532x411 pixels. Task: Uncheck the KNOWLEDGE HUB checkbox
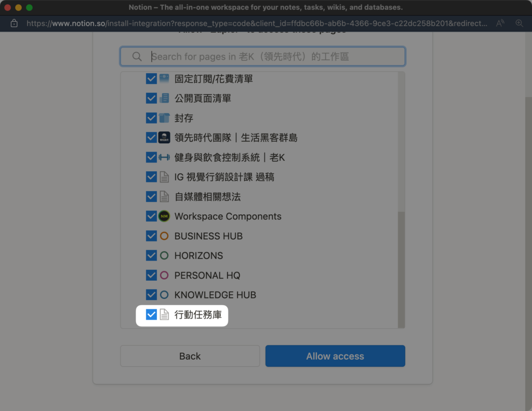[151, 295]
